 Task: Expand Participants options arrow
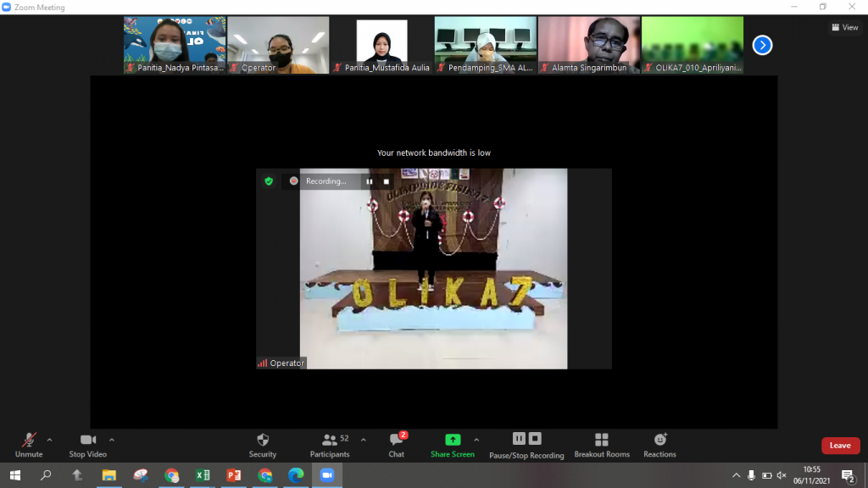click(x=364, y=440)
